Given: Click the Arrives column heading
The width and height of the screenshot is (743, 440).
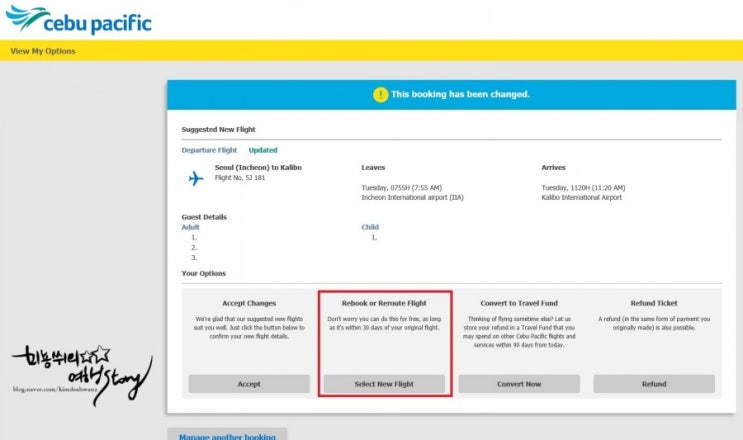Looking at the screenshot, I should (553, 168).
